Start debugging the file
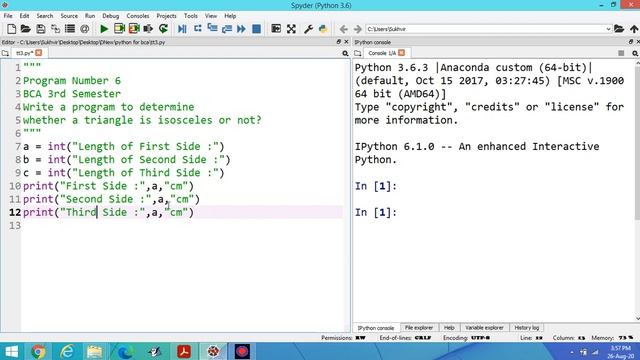This screenshot has height=360, width=640. tap(182, 29)
